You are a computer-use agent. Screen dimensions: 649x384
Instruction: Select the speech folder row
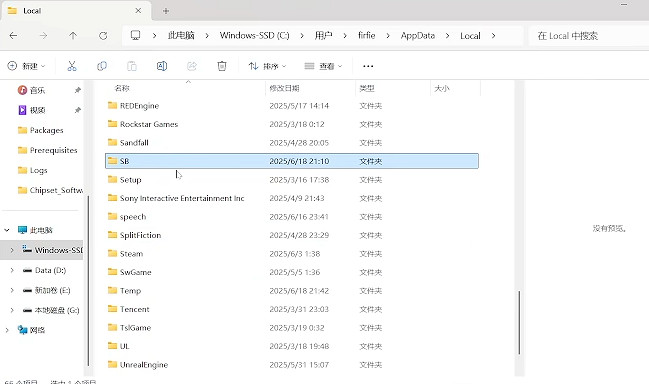click(292, 216)
